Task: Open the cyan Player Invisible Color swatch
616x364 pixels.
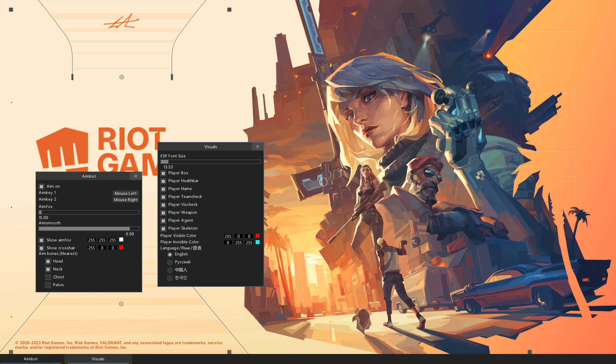Action: 258,242
